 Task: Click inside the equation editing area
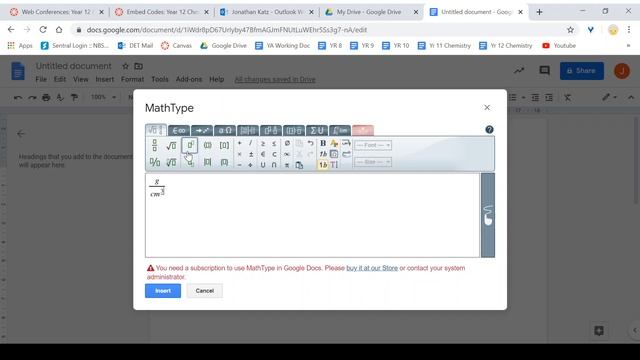click(313, 215)
